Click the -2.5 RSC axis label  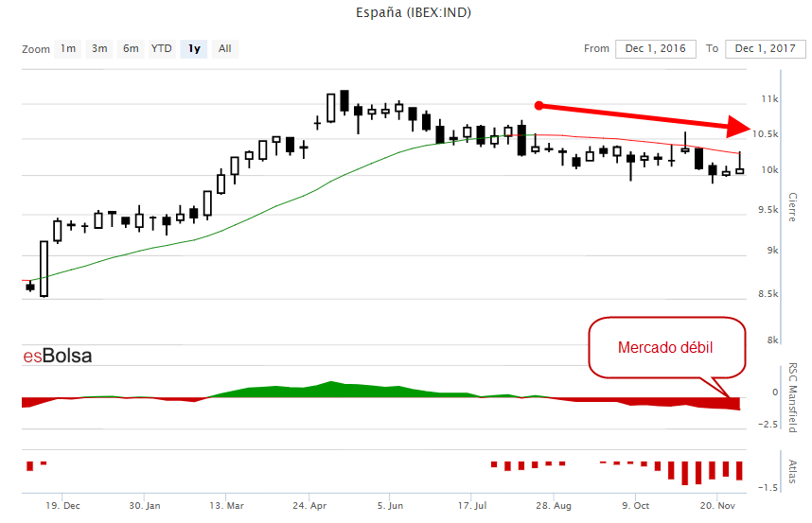click(768, 425)
